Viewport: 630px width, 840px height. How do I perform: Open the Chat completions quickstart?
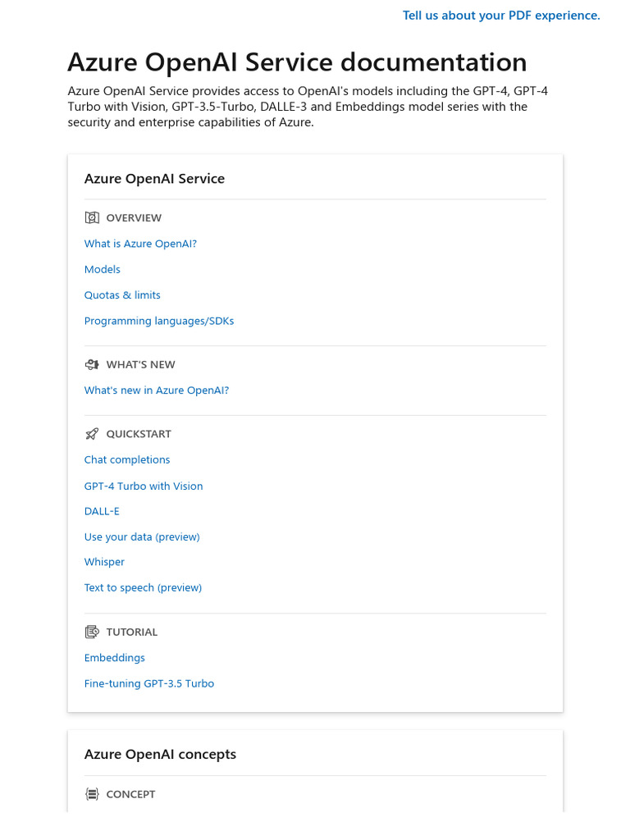click(127, 459)
